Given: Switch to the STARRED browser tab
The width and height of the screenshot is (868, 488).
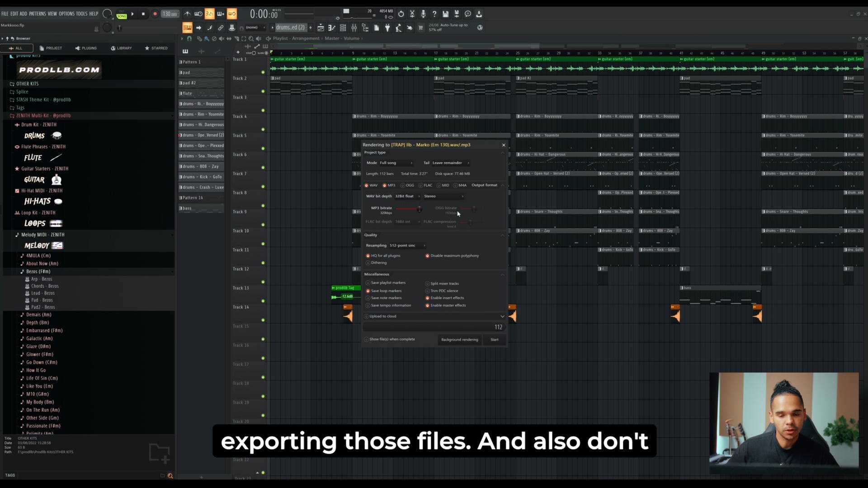Looking at the screenshot, I should click(156, 48).
